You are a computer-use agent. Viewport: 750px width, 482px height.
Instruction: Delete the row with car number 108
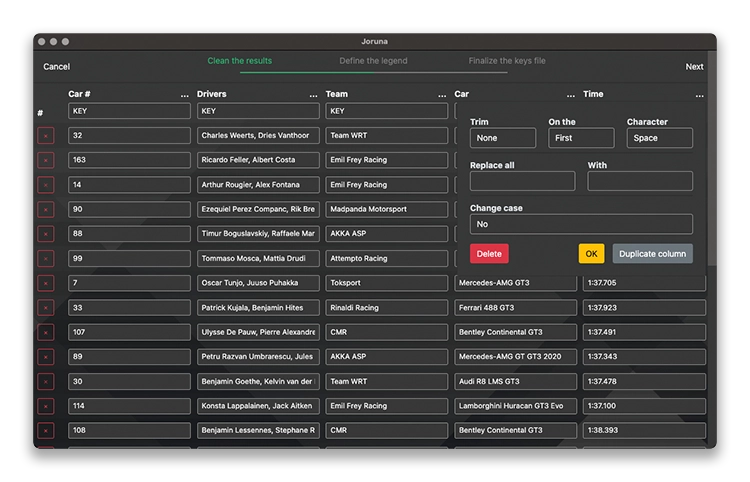click(45, 430)
